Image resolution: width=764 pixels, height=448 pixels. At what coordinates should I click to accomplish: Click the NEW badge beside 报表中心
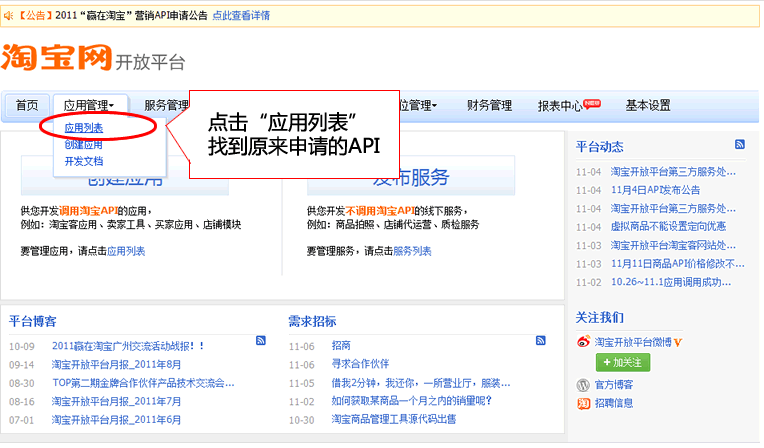592,103
